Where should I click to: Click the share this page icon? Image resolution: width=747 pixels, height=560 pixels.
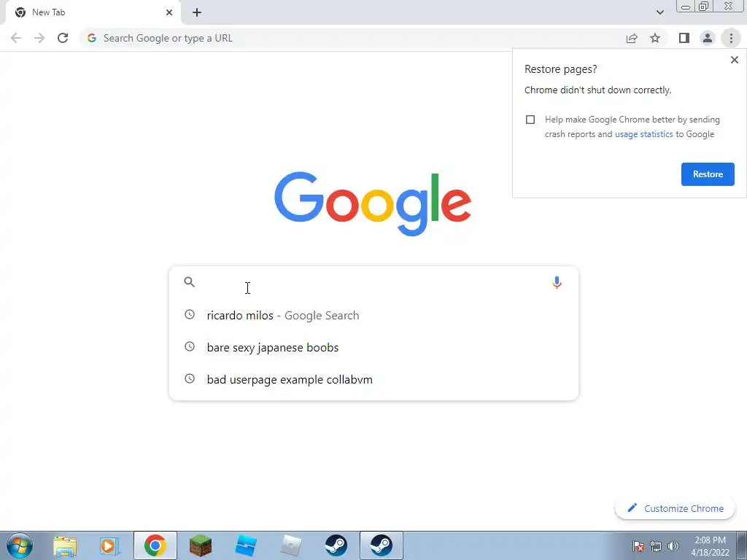pos(632,38)
